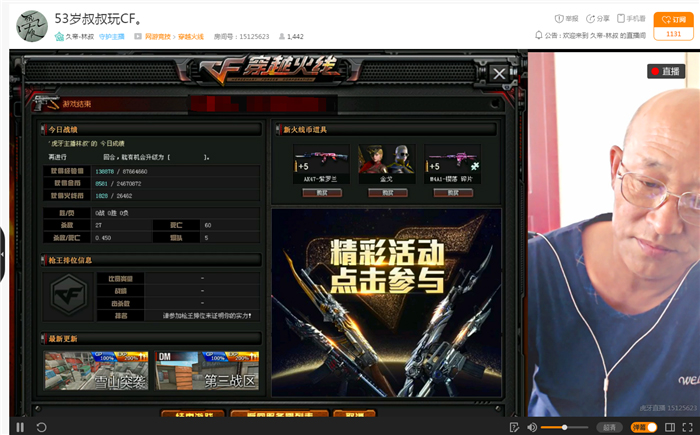The height and width of the screenshot is (435, 700).
Task: Adjust the orange volume slider
Action: [x=564, y=427]
